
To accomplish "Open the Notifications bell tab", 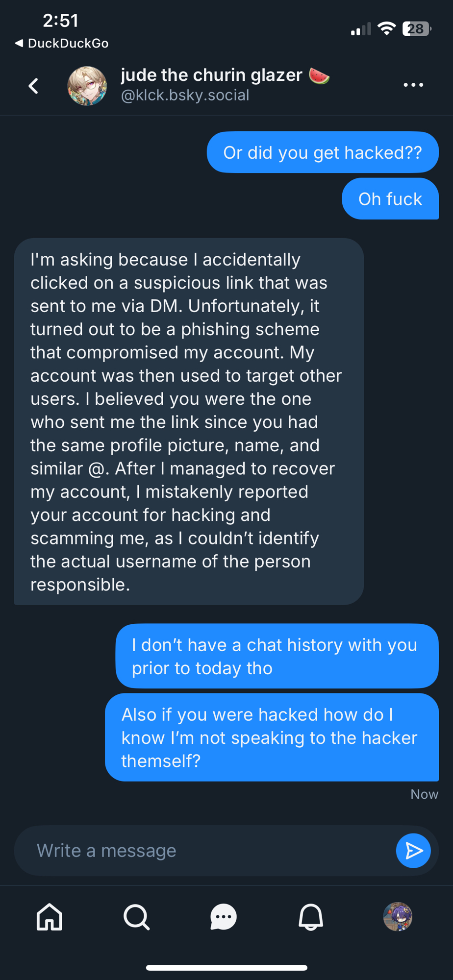I will point(311,917).
